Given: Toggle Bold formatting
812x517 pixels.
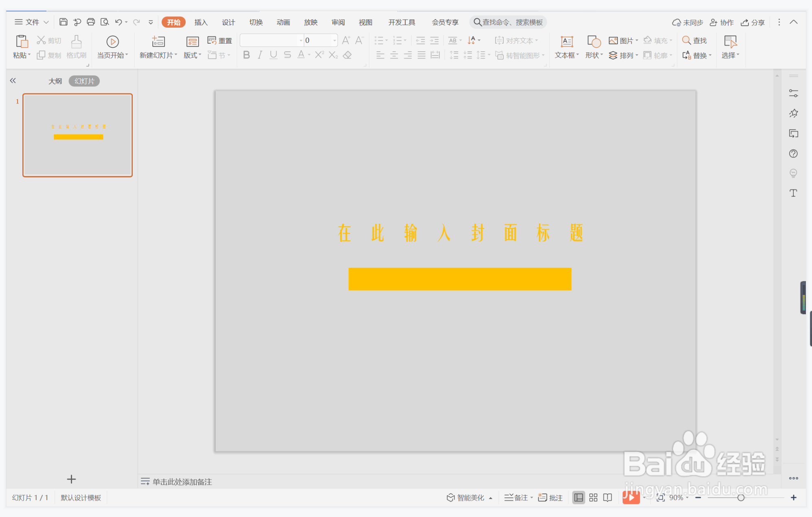Looking at the screenshot, I should tap(246, 55).
